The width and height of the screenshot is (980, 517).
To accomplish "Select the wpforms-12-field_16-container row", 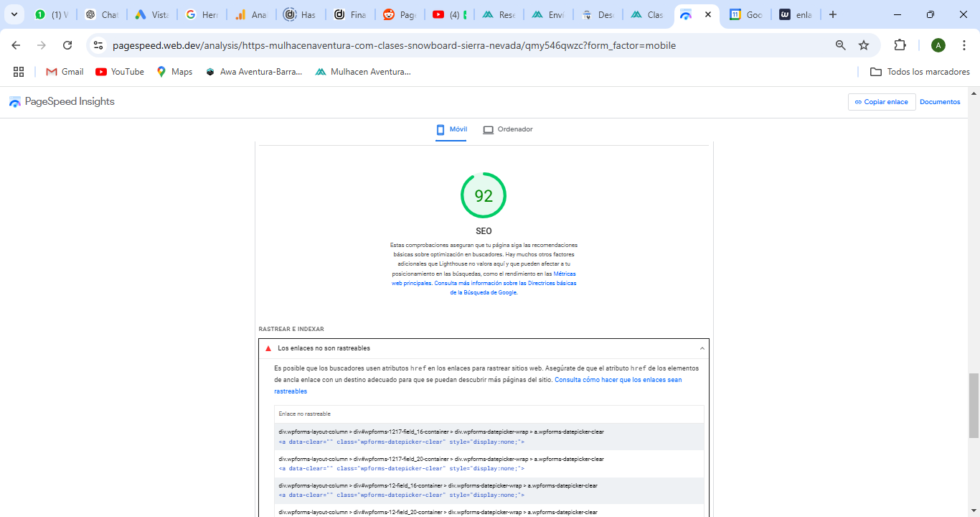I will pos(489,490).
